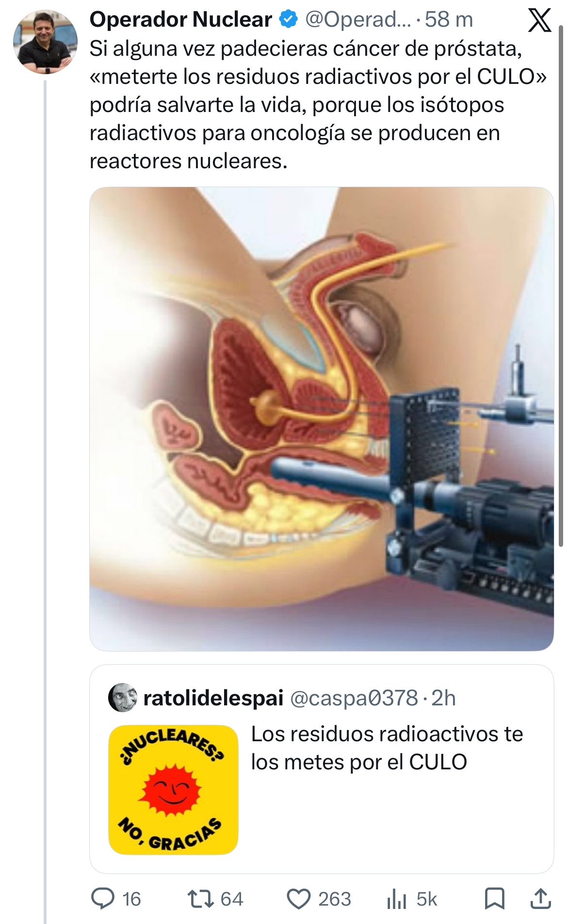Enlarge the medical illustration image
This screenshot has width=567, height=924.
[322, 418]
